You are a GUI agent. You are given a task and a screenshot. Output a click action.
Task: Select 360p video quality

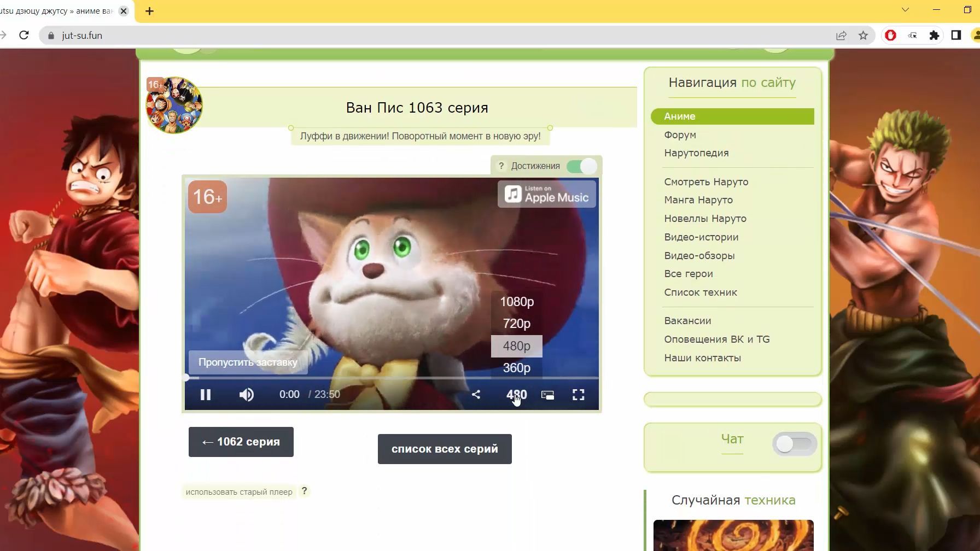(517, 368)
